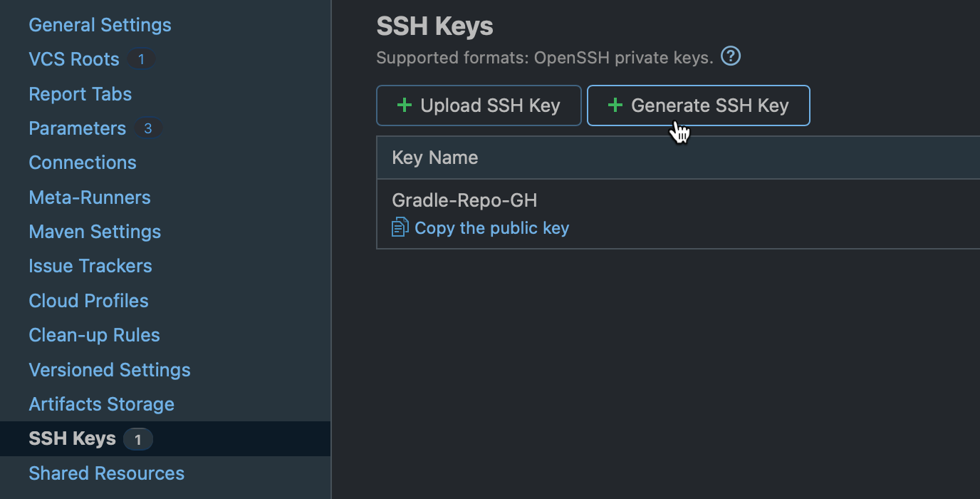Click the green plus on Generate SSH Key
This screenshot has height=499, width=980.
[614, 105]
